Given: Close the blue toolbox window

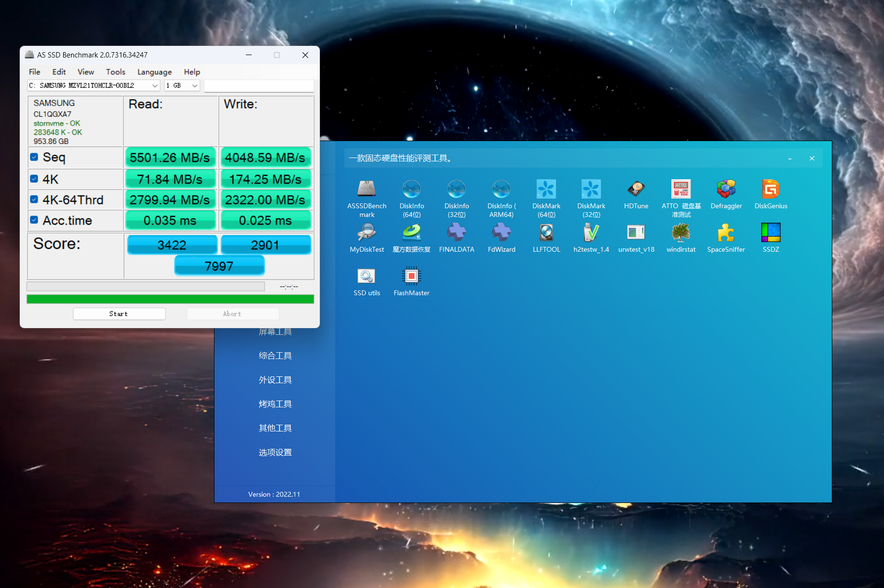Looking at the screenshot, I should 812,158.
